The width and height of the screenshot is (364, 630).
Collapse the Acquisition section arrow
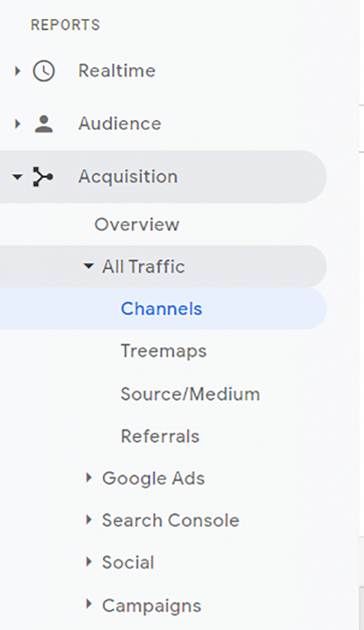click(17, 177)
